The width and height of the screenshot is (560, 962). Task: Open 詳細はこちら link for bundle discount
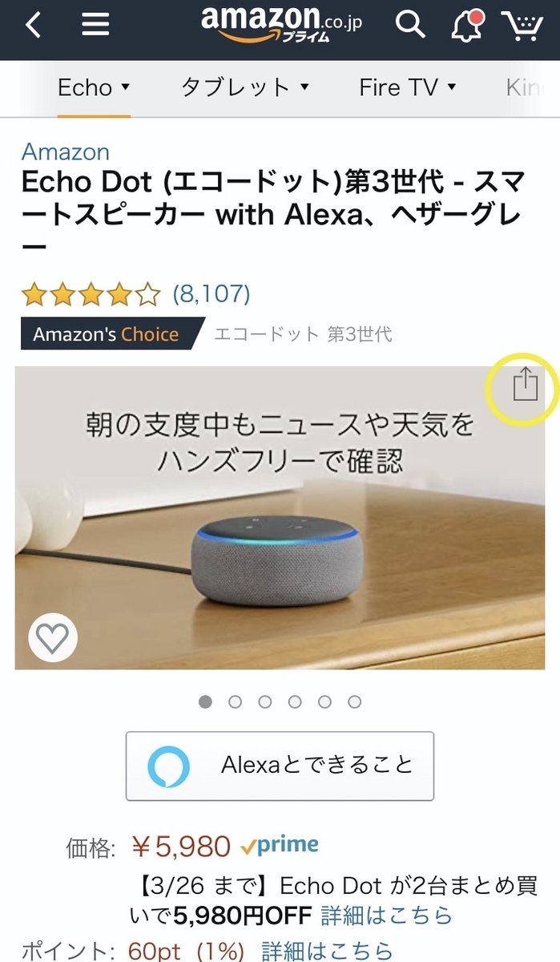point(386,915)
